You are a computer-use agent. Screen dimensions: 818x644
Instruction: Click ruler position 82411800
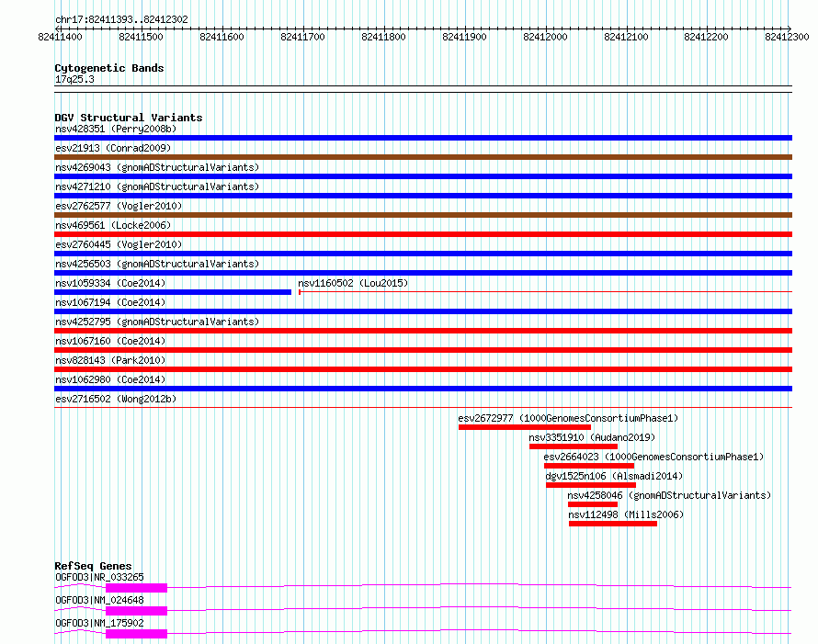pos(383,37)
